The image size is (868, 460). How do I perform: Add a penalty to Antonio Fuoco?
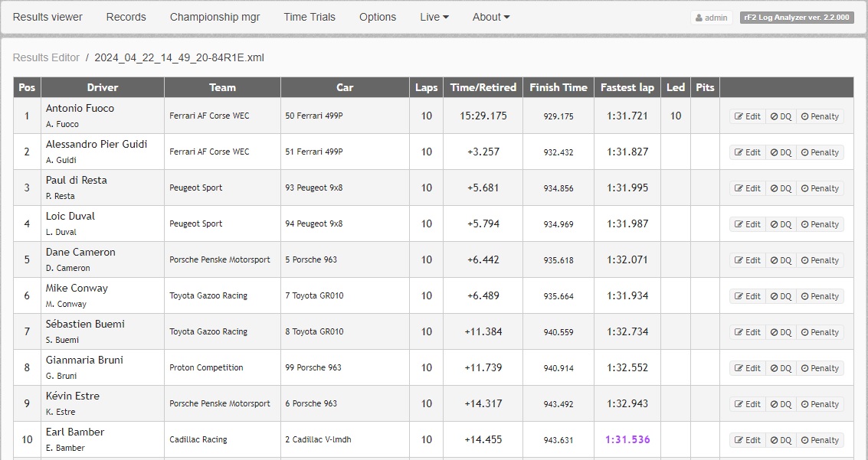tap(820, 116)
